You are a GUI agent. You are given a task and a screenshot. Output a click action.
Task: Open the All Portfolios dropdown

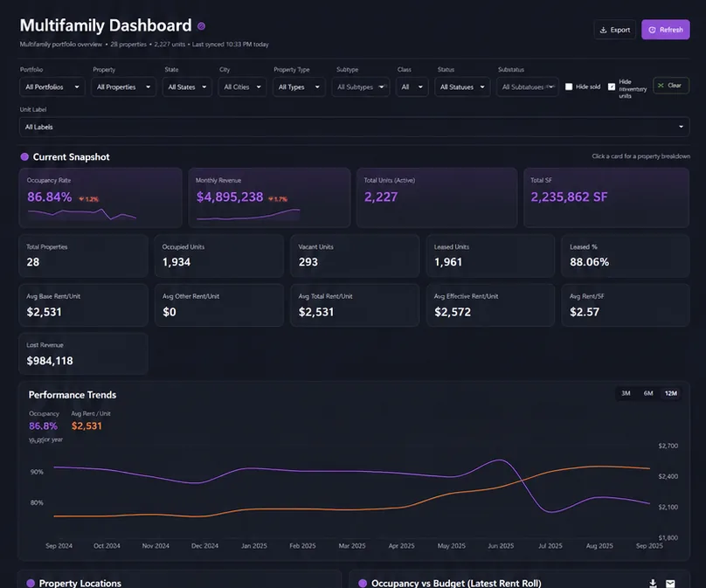tap(52, 86)
